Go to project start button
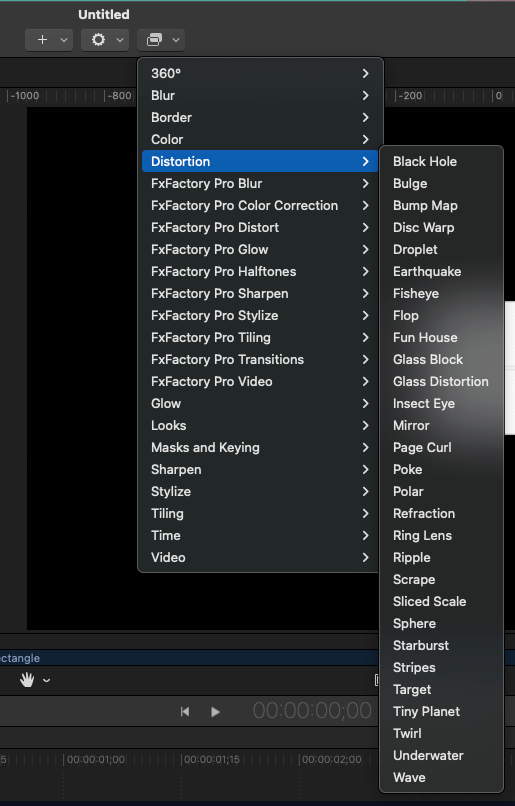515x806 pixels. click(x=185, y=711)
